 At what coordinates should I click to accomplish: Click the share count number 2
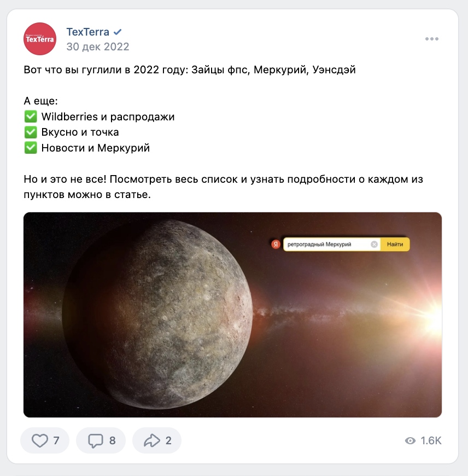(x=168, y=440)
